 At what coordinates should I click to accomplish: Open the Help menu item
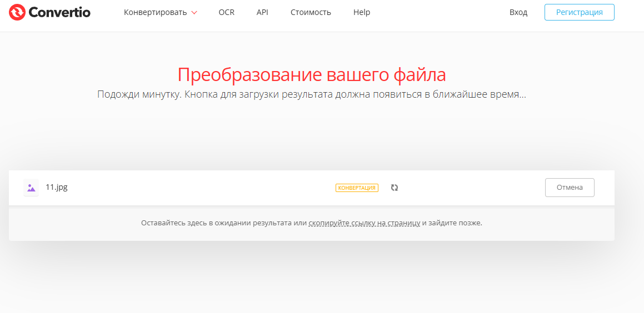[361, 12]
